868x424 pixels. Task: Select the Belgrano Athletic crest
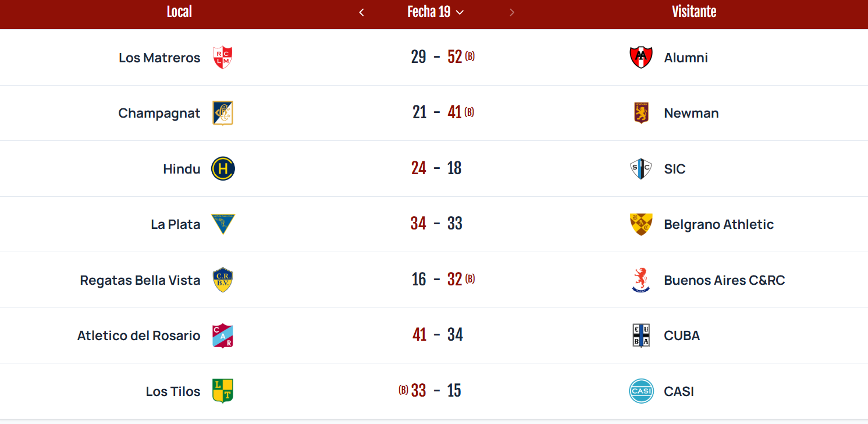[641, 224]
